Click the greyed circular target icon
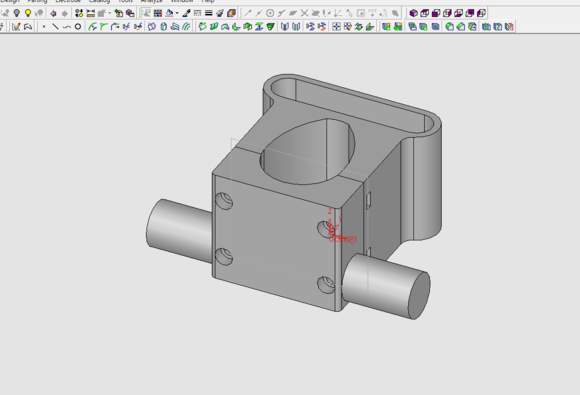Viewport: 580px width, 395px height. tap(270, 13)
